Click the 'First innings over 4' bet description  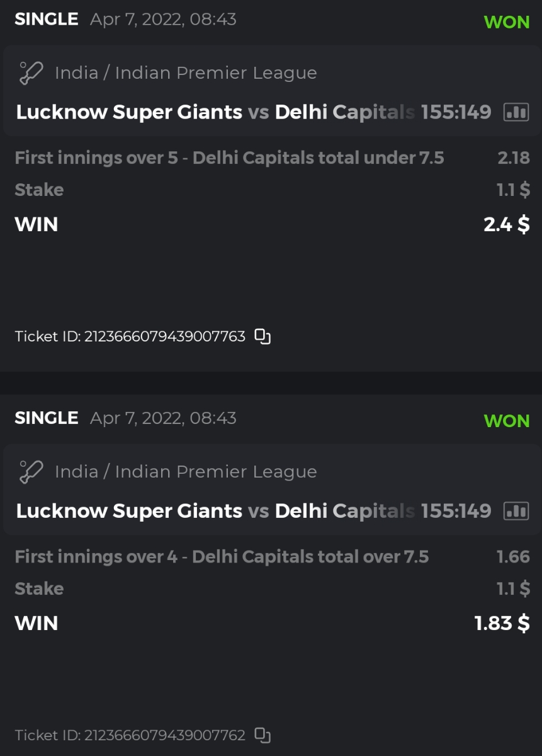pos(222,556)
